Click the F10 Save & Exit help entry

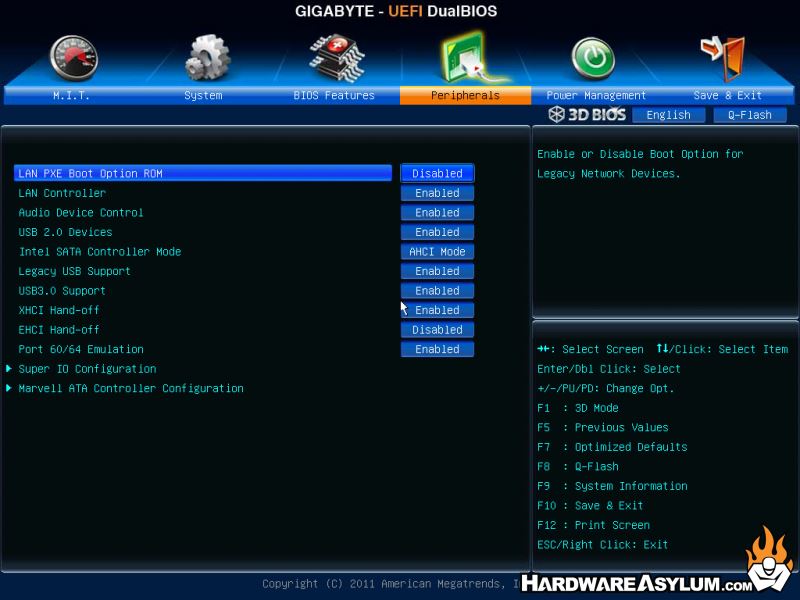point(590,505)
